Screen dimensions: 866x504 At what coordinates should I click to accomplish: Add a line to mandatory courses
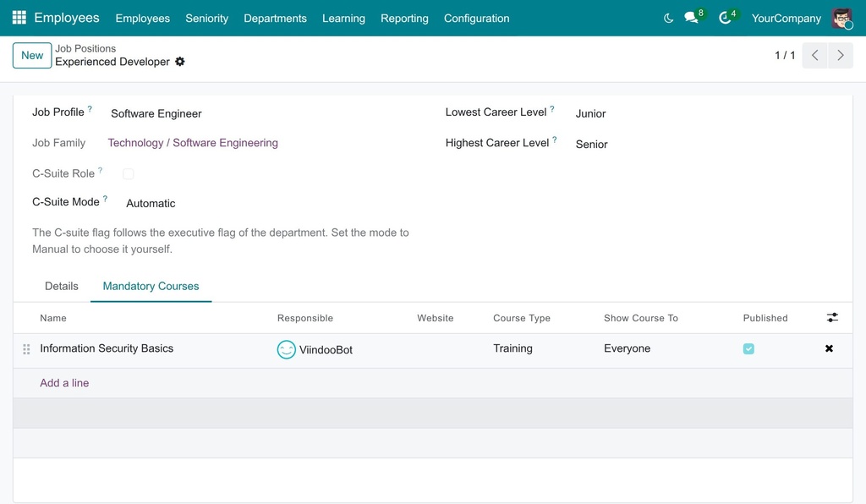point(64,383)
